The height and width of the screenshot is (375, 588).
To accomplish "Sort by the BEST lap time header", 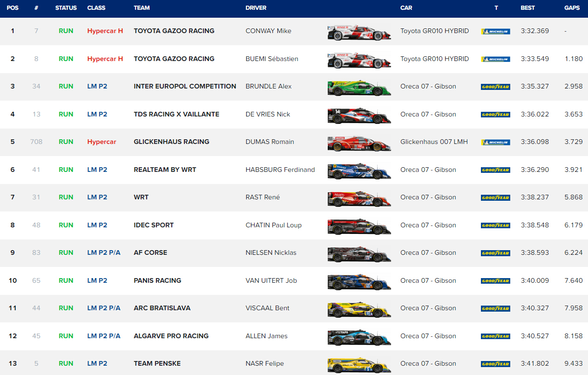I will [527, 8].
